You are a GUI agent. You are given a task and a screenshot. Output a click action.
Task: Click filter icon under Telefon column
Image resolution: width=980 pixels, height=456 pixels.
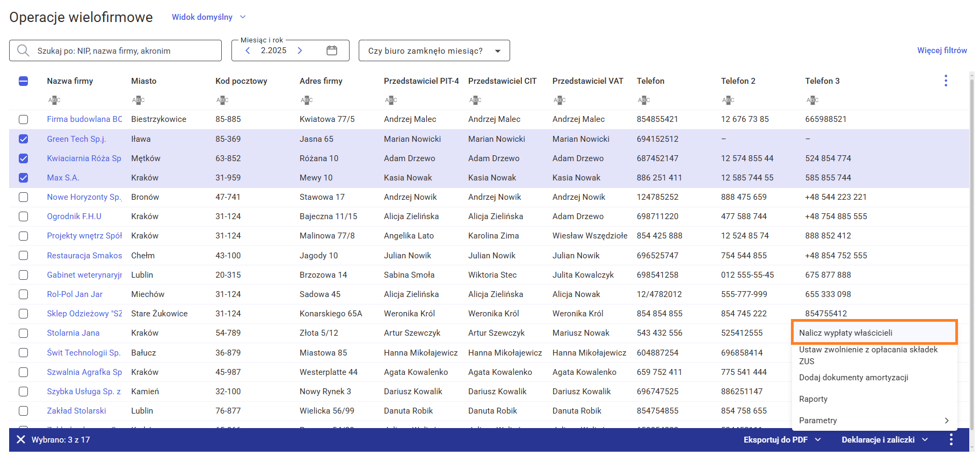coord(644,100)
